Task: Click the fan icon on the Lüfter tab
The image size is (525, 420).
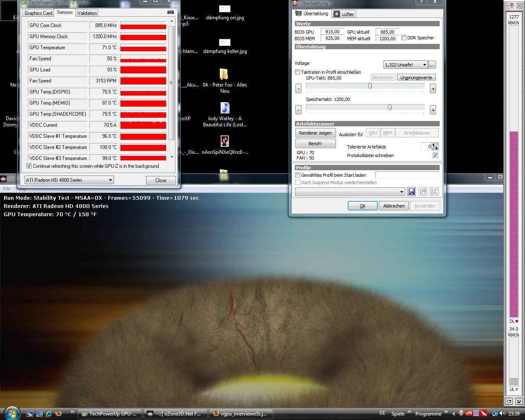Action: pos(337,14)
